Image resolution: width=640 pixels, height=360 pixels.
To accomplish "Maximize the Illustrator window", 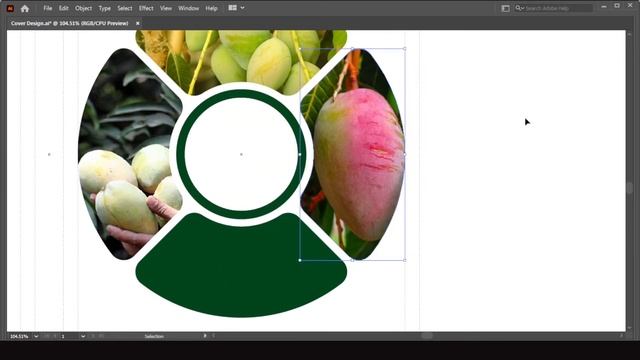I will 617,6.
